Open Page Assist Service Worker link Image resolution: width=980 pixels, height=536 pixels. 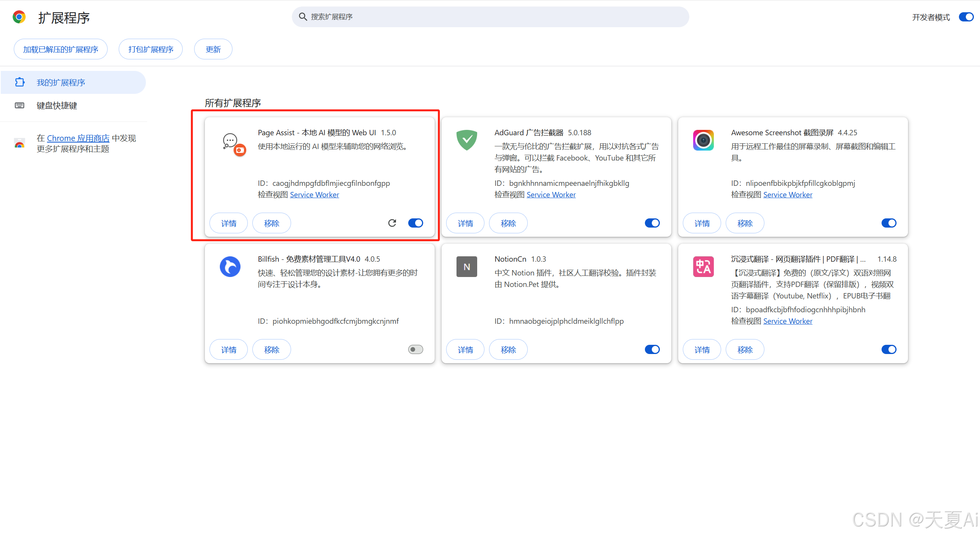tap(314, 195)
